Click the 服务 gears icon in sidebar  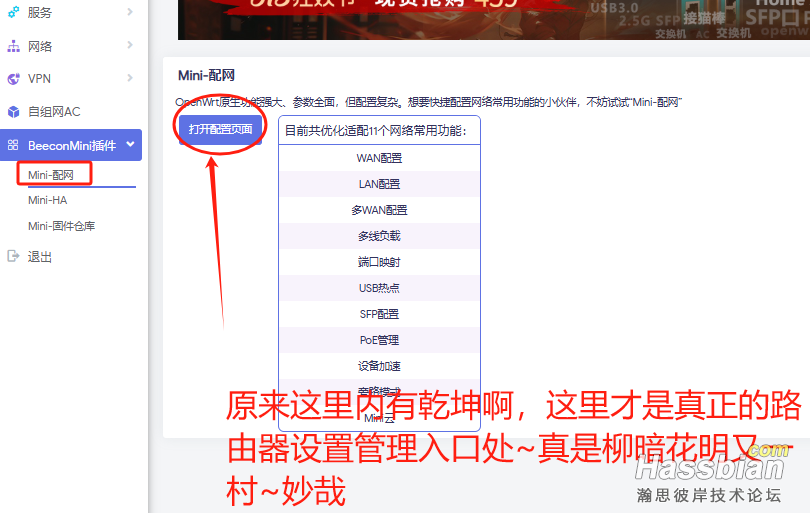(x=13, y=12)
